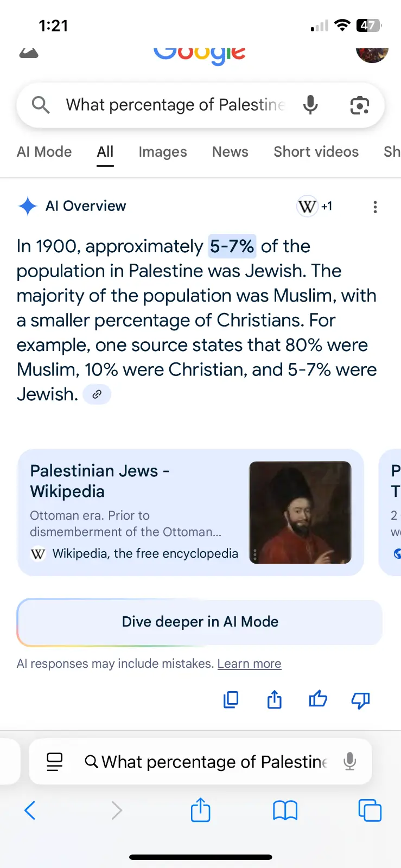Copy the AI Overview response
Image resolution: width=401 pixels, height=868 pixels.
(231, 700)
